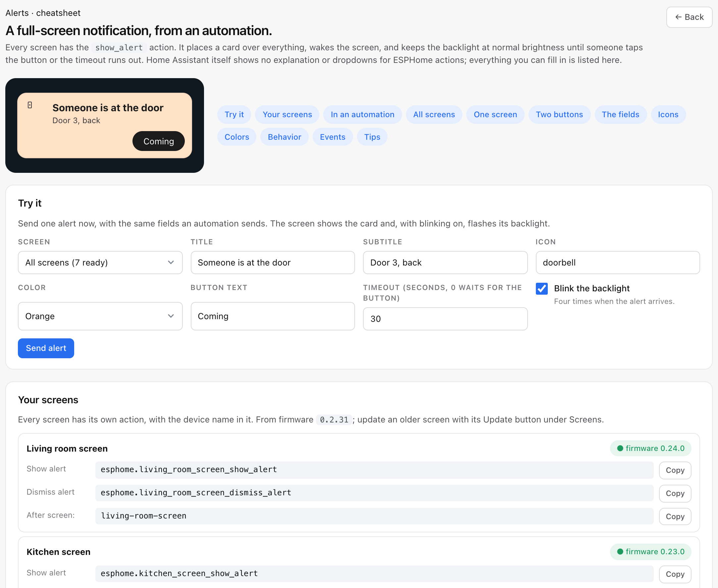This screenshot has height=588, width=718.
Task: Copy the living room dismiss alert action
Action: 675,493
